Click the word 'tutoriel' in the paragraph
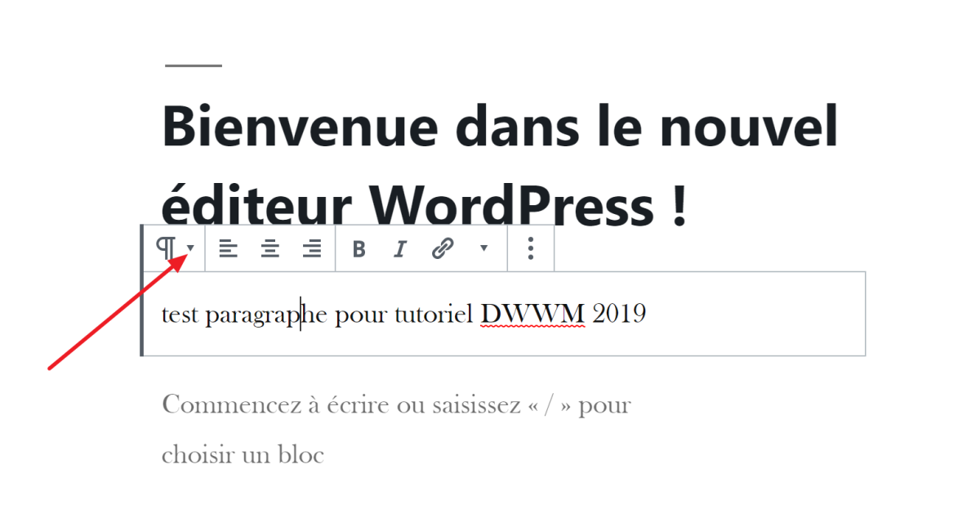The height and width of the screenshot is (518, 980). click(x=433, y=314)
